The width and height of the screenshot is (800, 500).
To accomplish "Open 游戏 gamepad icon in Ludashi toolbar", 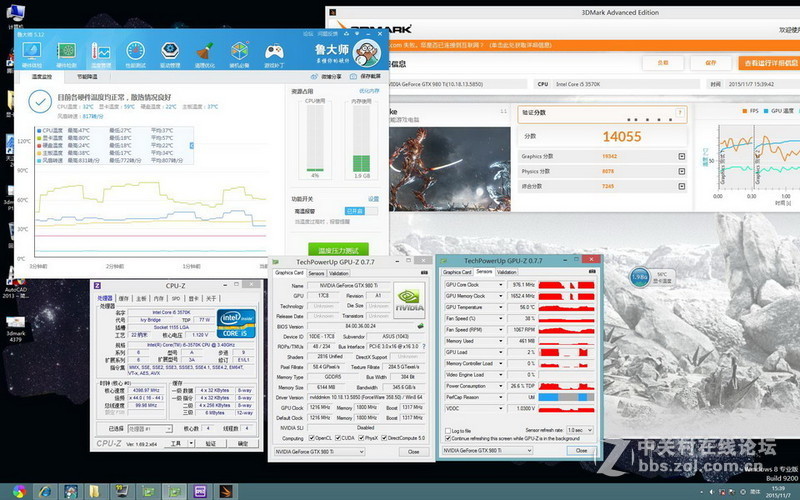I will (x=274, y=55).
